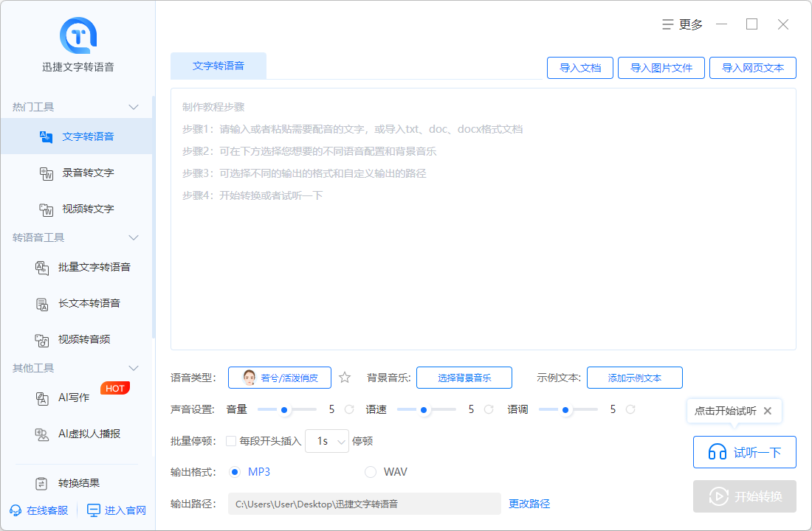The image size is (812, 531).
Task: Click the 更改路径 link
Action: point(529,504)
